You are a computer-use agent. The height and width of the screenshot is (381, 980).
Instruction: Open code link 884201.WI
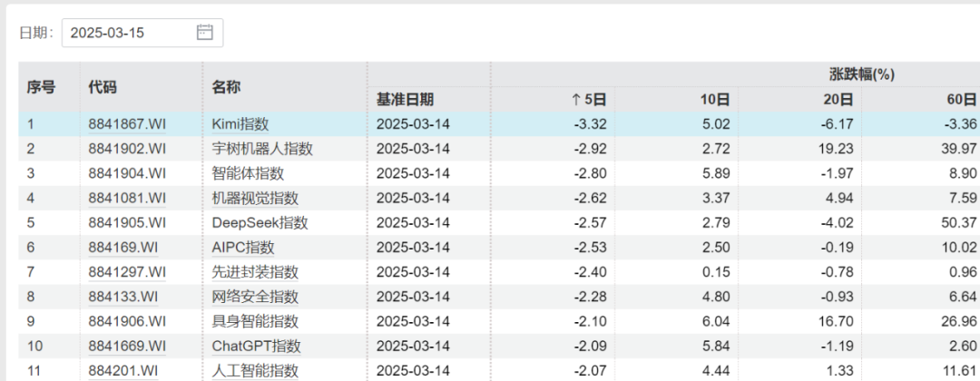123,371
